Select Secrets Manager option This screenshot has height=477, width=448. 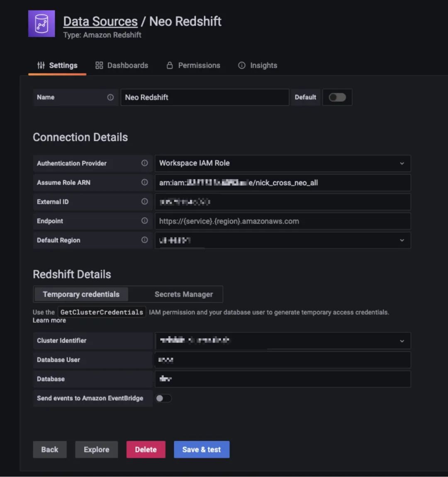click(x=184, y=294)
